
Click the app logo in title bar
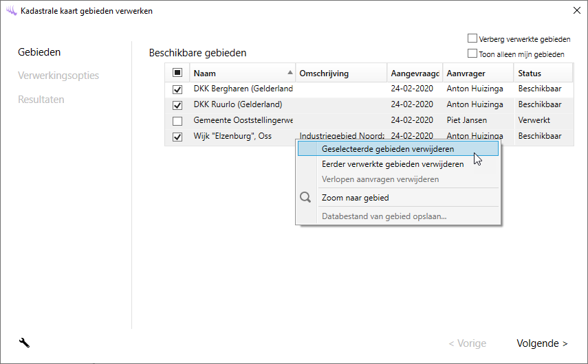point(10,10)
